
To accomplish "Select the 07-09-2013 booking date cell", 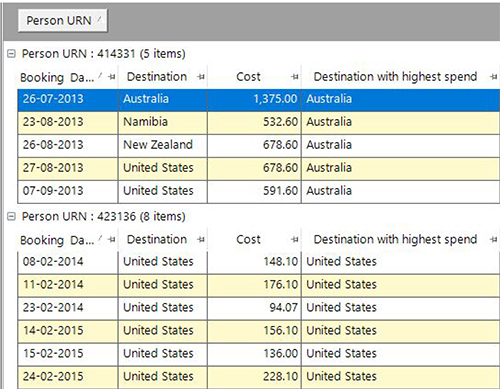I will (68, 191).
